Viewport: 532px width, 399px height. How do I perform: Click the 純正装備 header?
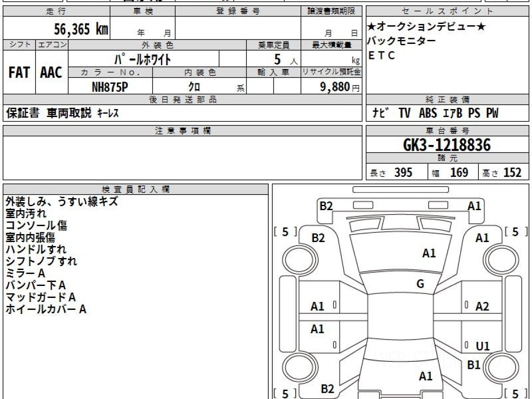click(x=448, y=100)
